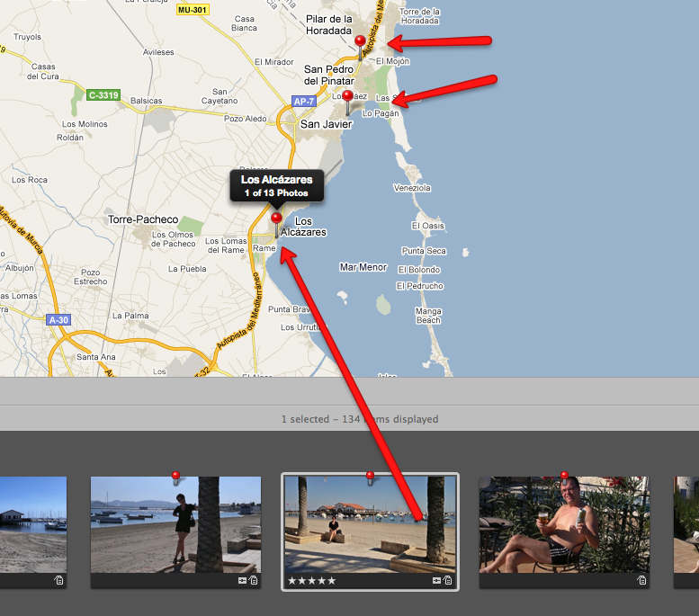Click the referenced-file badge on the selected thumbnail

[448, 581]
